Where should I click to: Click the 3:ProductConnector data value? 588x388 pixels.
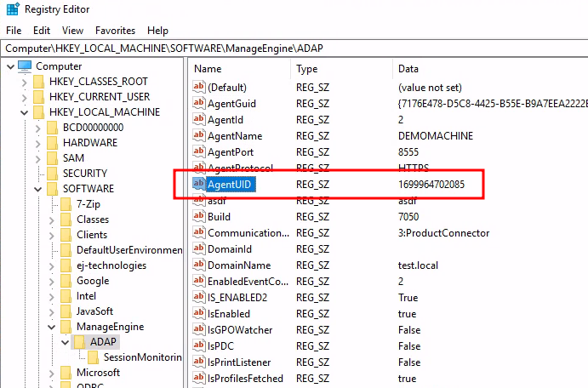pos(443,233)
